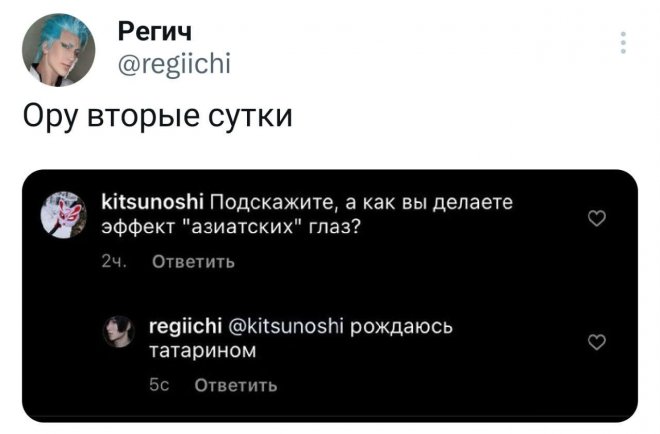Open the three-dot more options menu
The width and height of the screenshot is (660, 434).
pos(623,42)
